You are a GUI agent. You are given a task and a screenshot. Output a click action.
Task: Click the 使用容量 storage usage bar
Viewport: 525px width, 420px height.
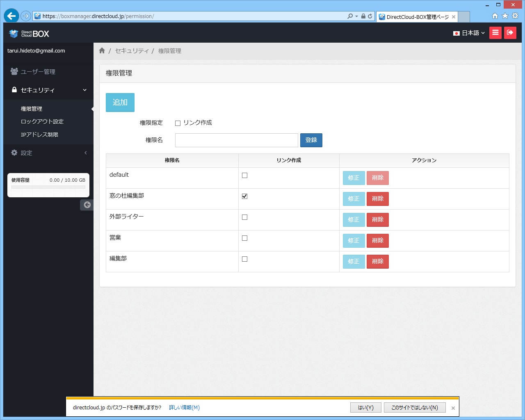click(48, 187)
